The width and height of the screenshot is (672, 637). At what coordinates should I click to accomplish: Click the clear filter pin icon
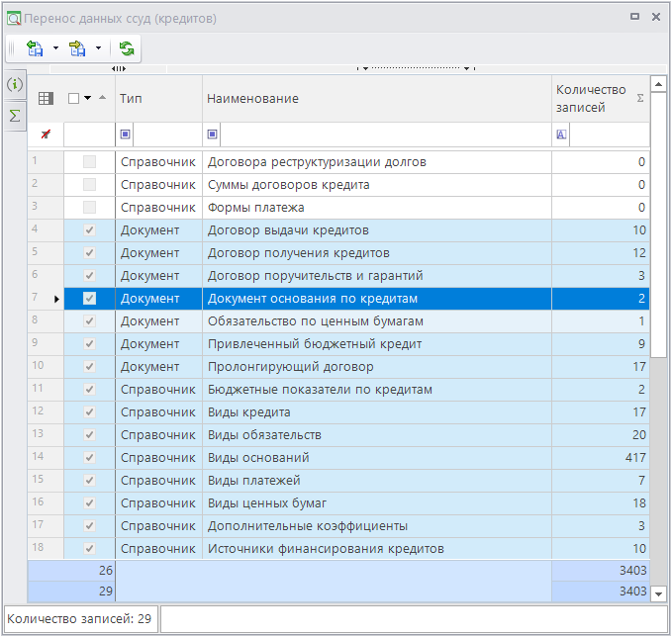(46, 134)
